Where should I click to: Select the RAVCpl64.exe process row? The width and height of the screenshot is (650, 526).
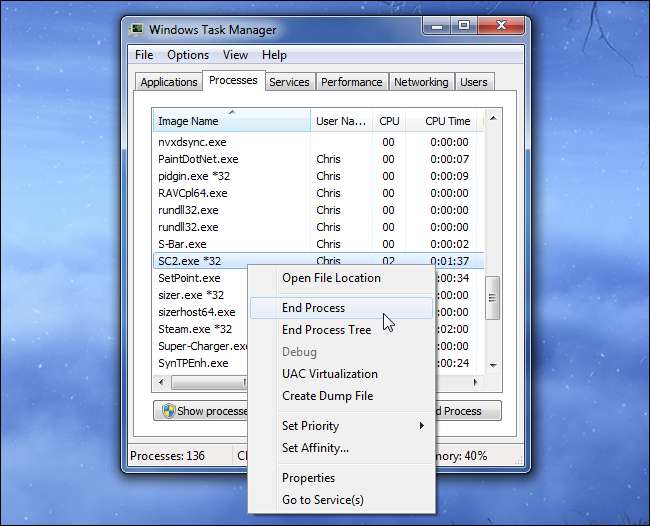tap(318, 193)
